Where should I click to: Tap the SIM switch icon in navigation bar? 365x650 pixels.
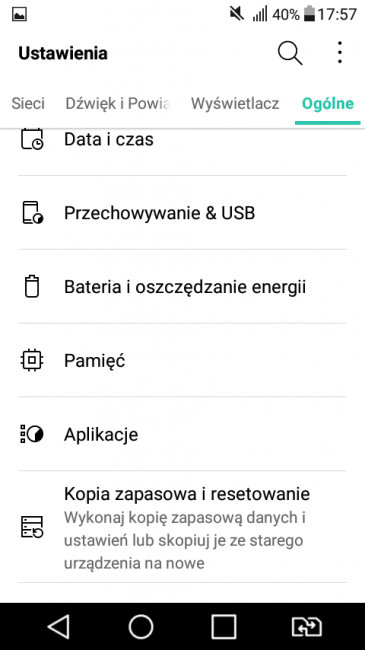tap(307, 626)
